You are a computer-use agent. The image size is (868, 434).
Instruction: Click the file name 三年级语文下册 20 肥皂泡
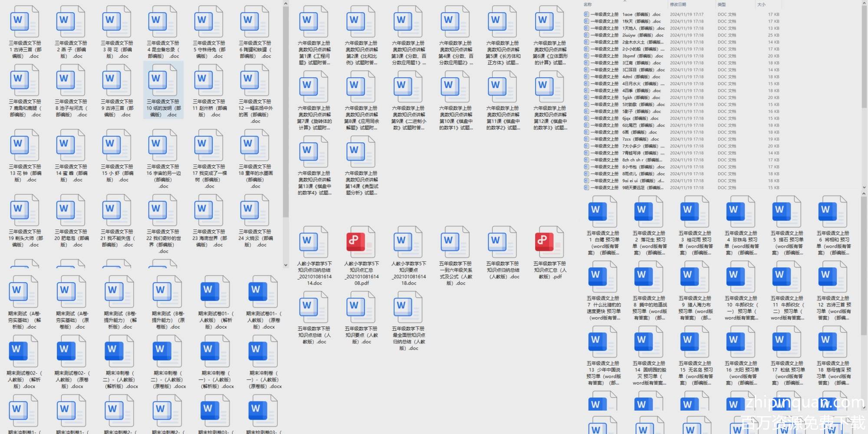pyautogui.click(x=71, y=238)
